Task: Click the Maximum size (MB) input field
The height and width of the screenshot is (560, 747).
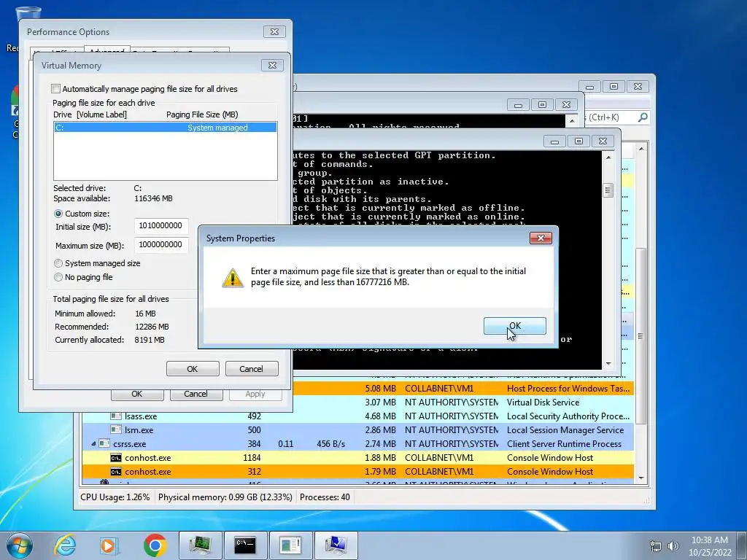Action: 161,245
